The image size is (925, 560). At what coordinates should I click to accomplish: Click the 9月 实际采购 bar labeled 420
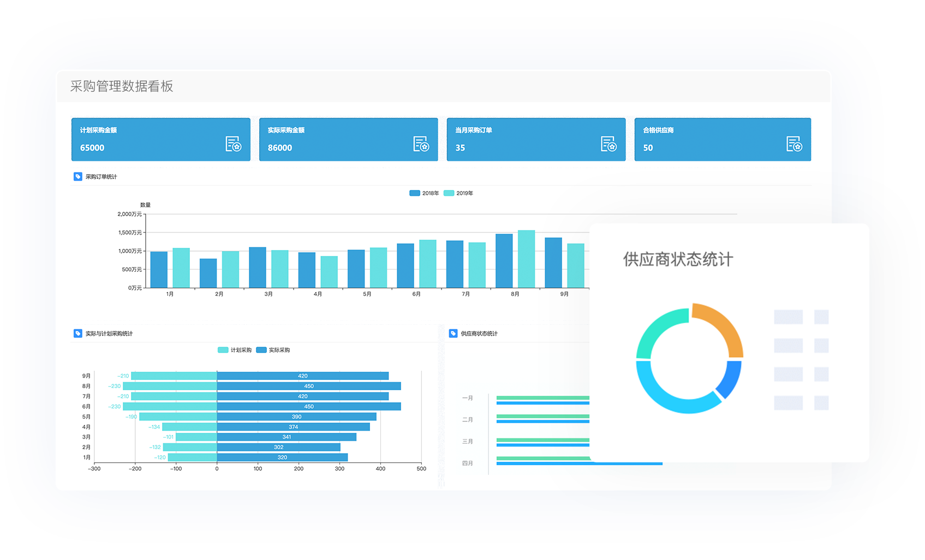pyautogui.click(x=302, y=376)
